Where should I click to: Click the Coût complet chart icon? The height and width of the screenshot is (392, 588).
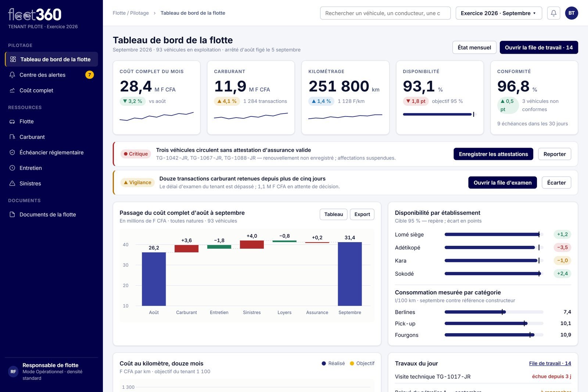point(12,90)
